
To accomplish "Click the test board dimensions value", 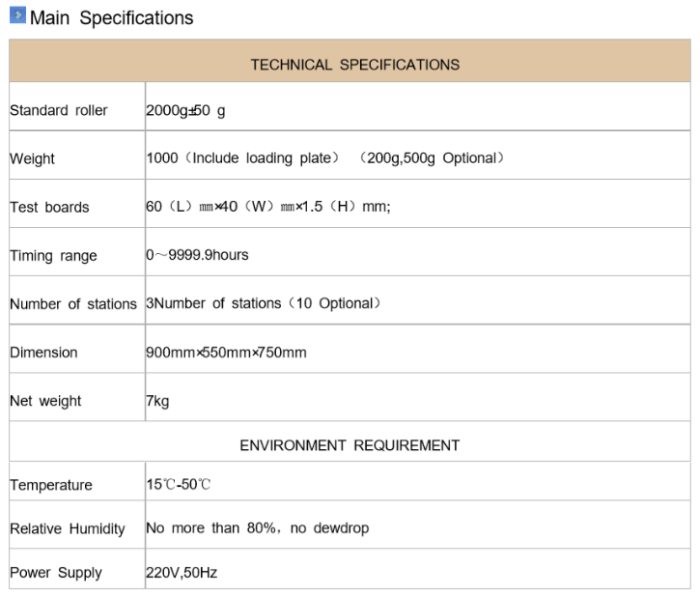I will coord(268,207).
